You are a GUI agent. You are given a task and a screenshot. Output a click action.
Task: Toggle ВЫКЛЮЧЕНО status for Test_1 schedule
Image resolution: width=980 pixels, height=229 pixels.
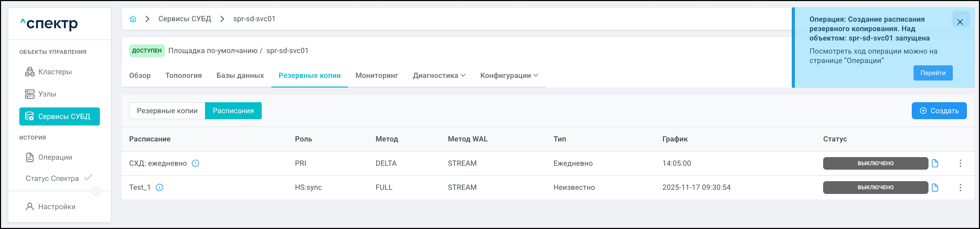pos(875,187)
